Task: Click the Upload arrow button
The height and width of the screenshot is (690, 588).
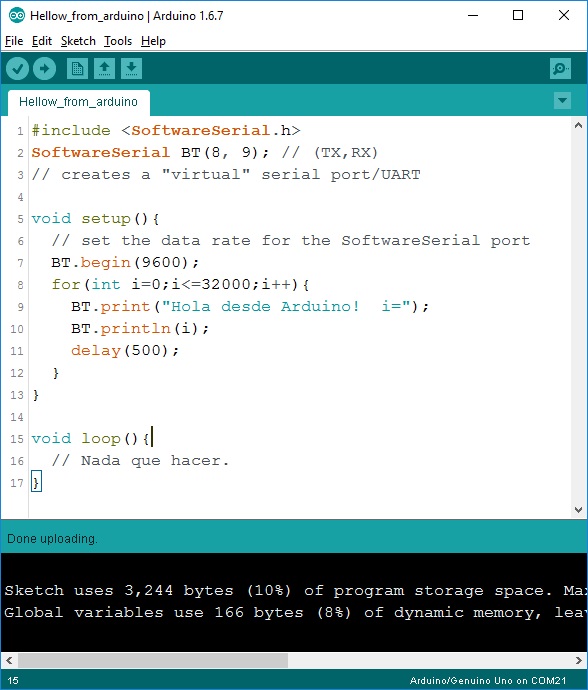Action: [x=44, y=69]
